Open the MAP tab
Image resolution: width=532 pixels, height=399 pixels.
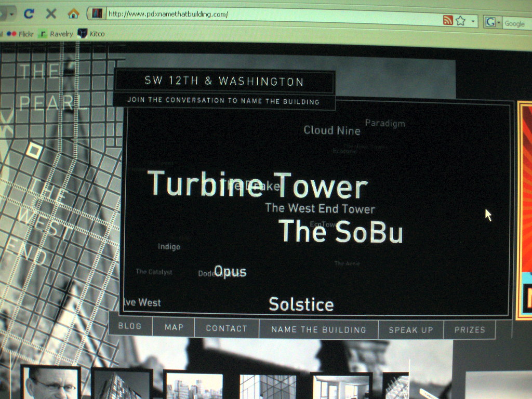coord(174,327)
